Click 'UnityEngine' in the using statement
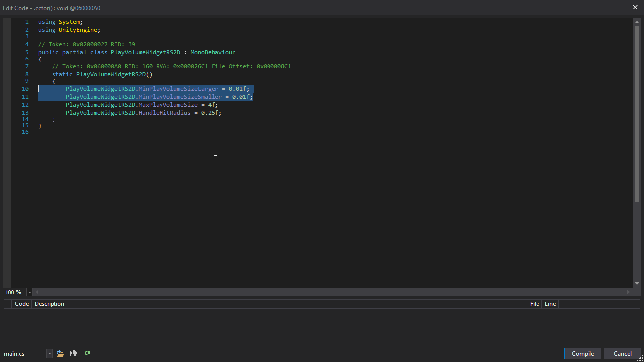The width and height of the screenshot is (644, 362). [x=78, y=30]
